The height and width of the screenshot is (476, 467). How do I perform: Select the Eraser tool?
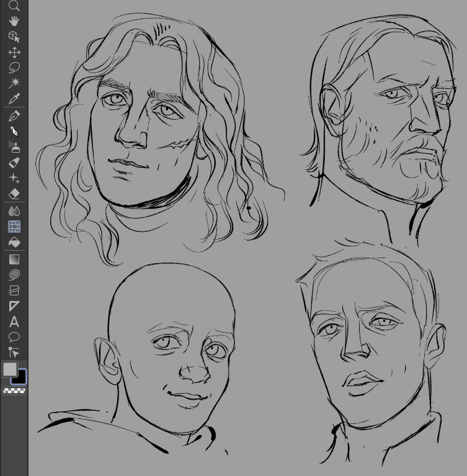14,194
